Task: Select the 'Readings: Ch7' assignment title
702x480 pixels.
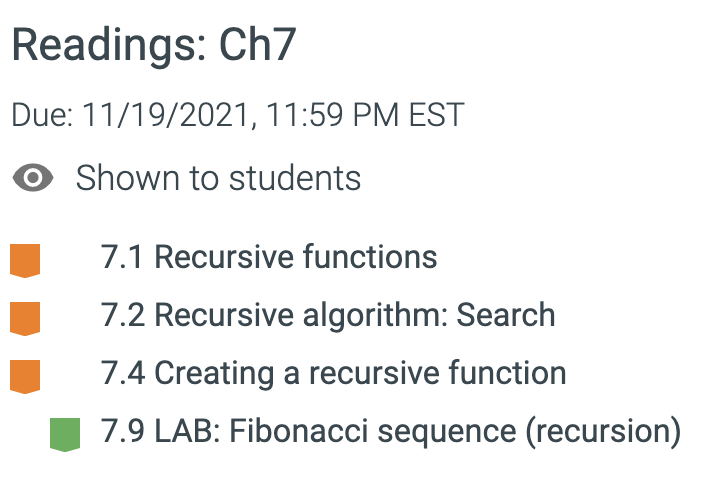Action: pyautogui.click(x=154, y=45)
